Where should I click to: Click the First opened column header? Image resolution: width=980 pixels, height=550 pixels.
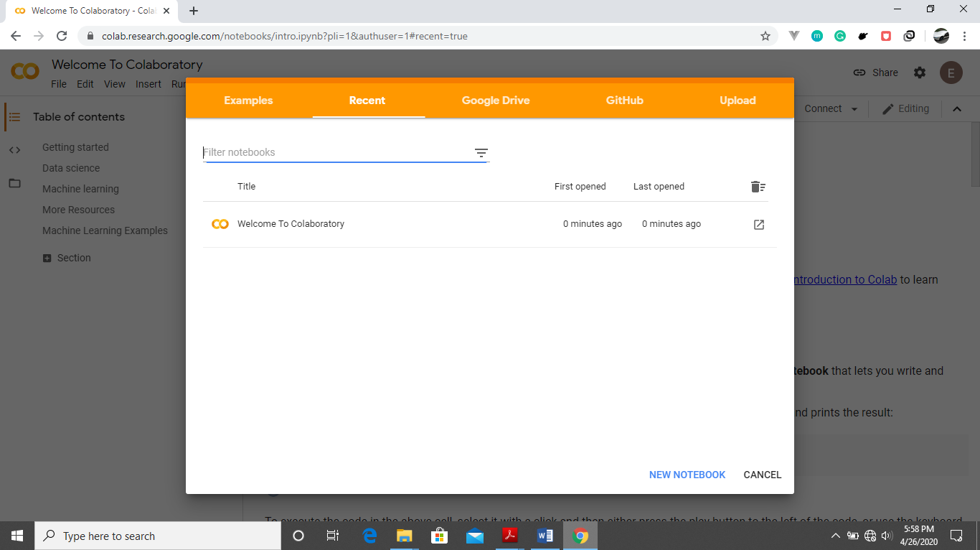click(x=580, y=187)
